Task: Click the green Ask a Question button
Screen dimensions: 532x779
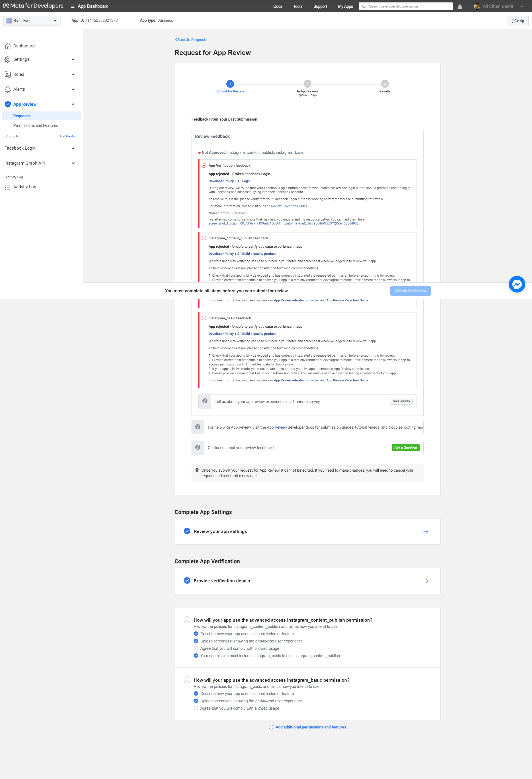Action: [x=406, y=447]
